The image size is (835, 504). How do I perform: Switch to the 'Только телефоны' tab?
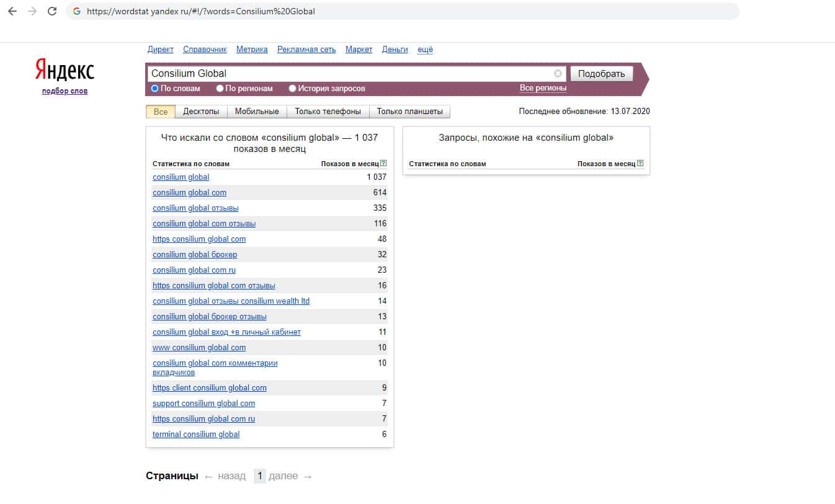pos(328,112)
